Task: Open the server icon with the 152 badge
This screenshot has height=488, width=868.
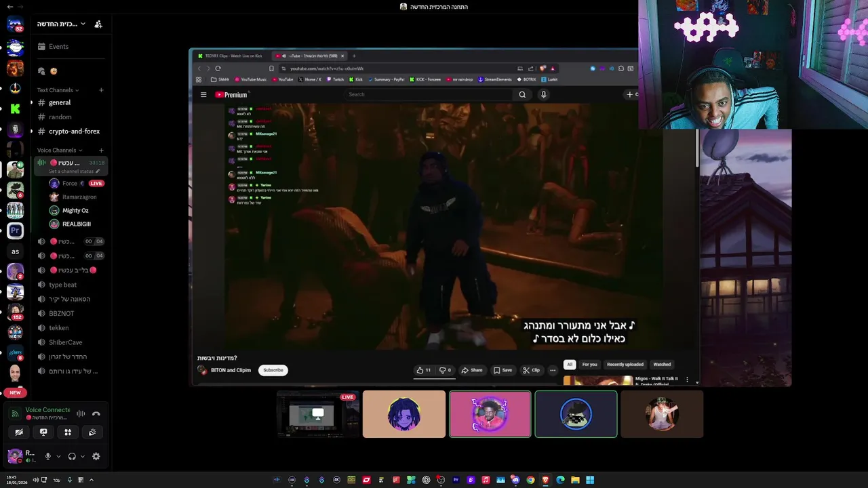Action: [x=15, y=312]
